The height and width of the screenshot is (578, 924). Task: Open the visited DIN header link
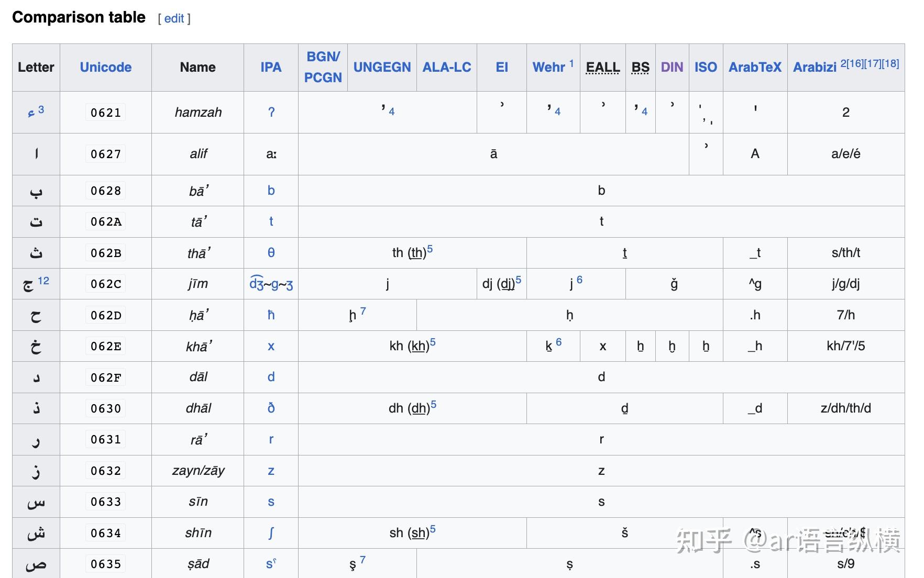tap(672, 67)
